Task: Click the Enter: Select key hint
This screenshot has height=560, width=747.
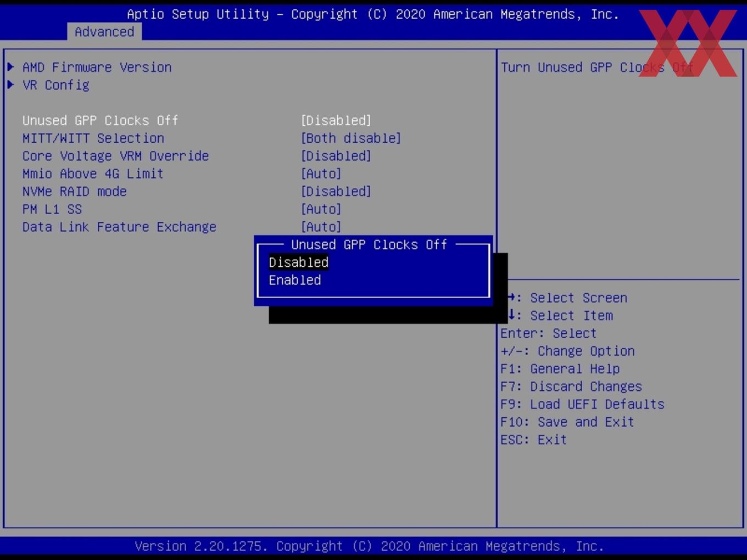Action: (x=548, y=333)
